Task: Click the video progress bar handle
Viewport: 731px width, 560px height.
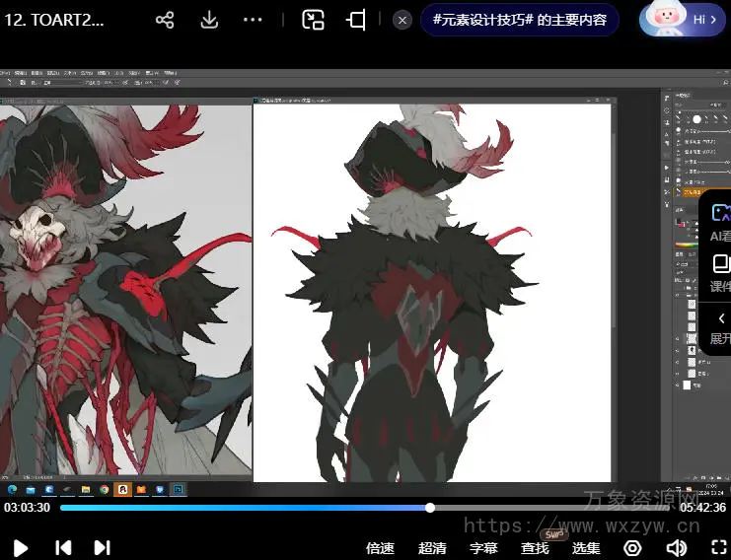Action: 430,508
